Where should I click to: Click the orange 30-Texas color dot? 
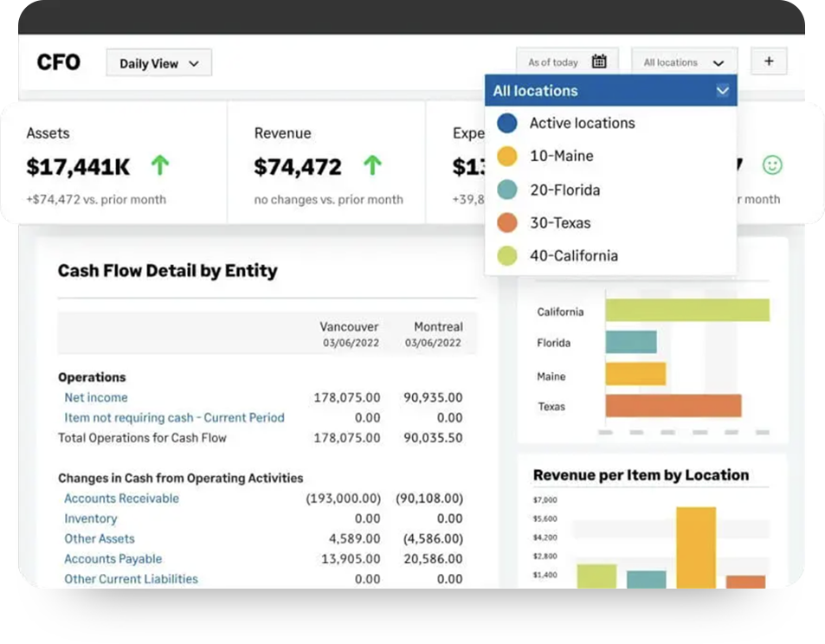tap(507, 222)
